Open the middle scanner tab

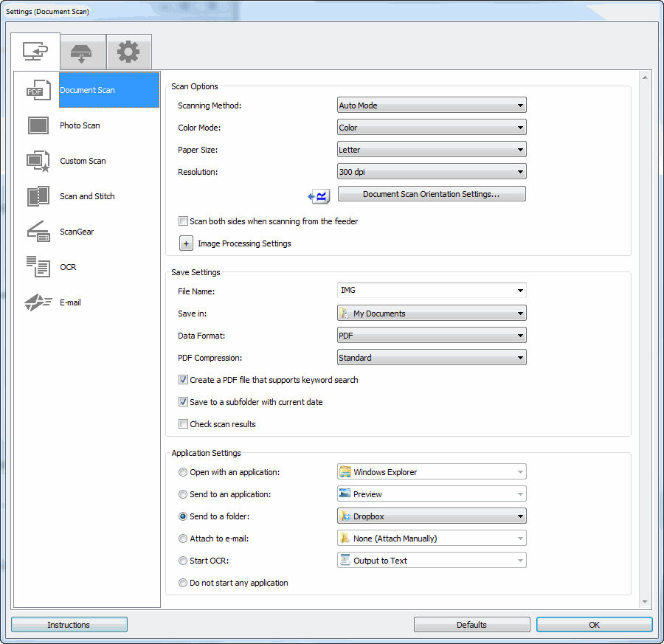pos(82,52)
